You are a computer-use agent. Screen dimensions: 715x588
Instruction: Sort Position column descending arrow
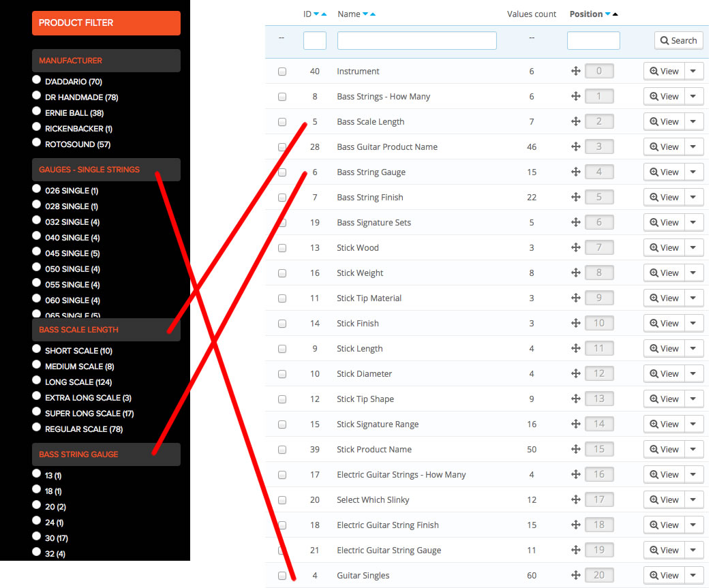(x=607, y=14)
